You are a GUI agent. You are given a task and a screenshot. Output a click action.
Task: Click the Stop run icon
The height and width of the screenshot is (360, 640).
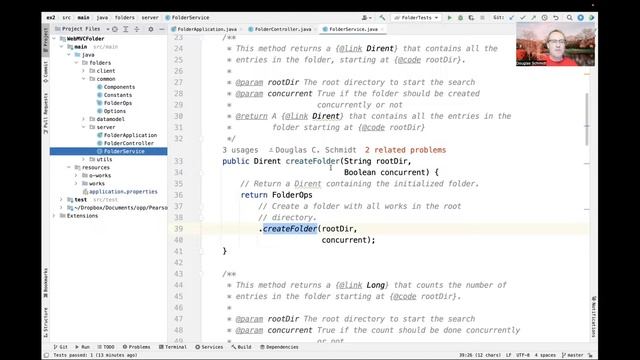(482, 18)
